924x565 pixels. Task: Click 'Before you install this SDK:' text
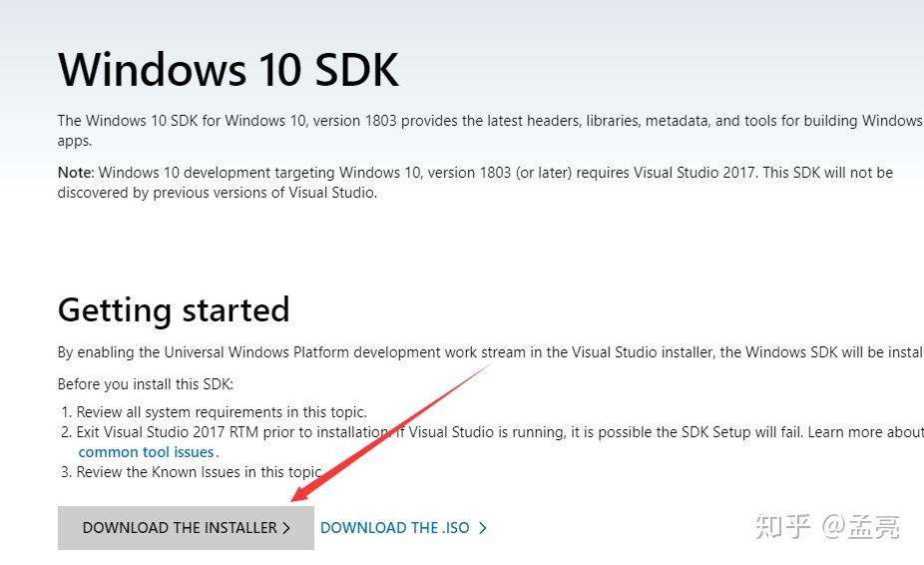coord(146,384)
